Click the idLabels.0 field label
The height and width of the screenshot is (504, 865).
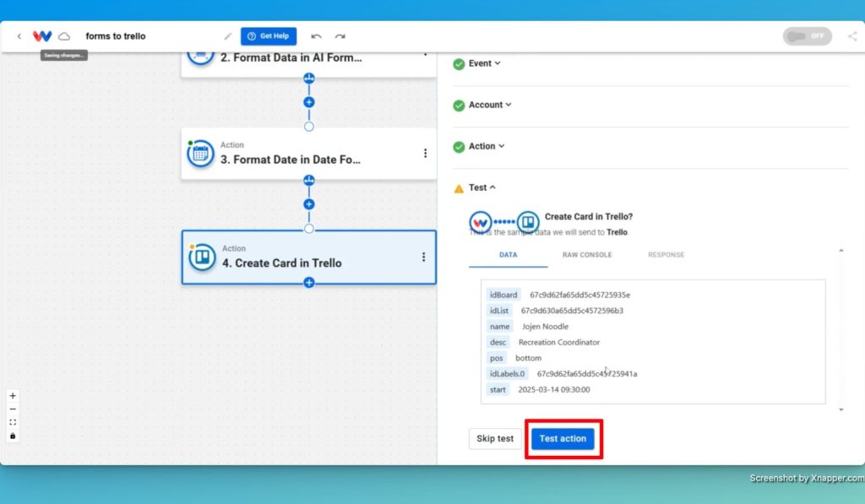click(x=507, y=374)
